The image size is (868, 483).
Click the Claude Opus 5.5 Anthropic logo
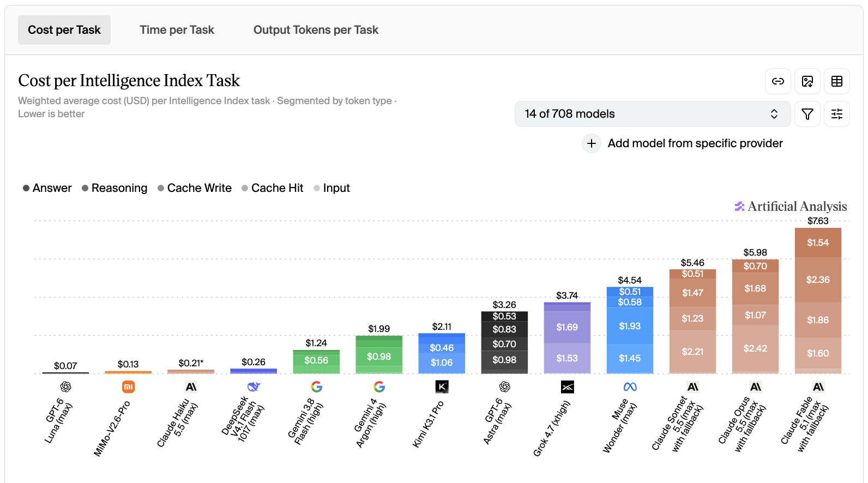pos(755,387)
